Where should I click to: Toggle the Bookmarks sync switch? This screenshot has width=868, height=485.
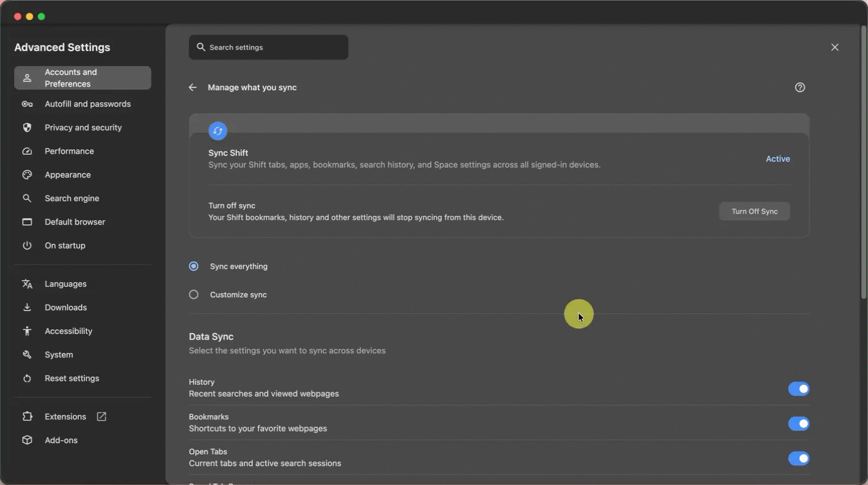point(799,424)
